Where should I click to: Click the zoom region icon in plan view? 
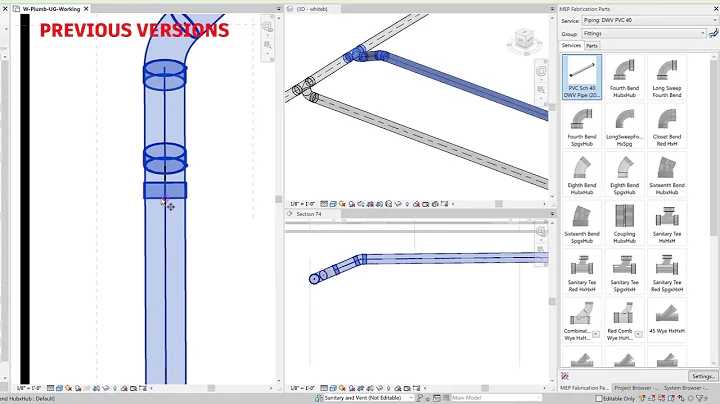[267, 45]
